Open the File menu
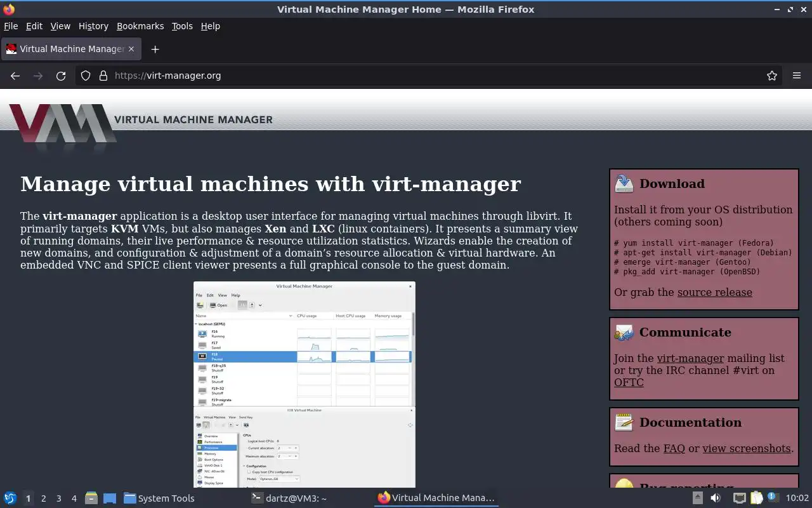 [11, 26]
